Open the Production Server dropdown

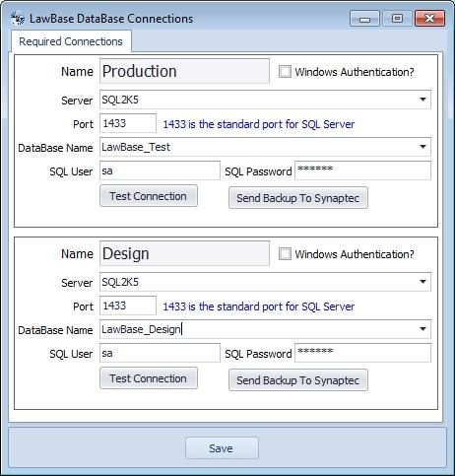tap(422, 100)
